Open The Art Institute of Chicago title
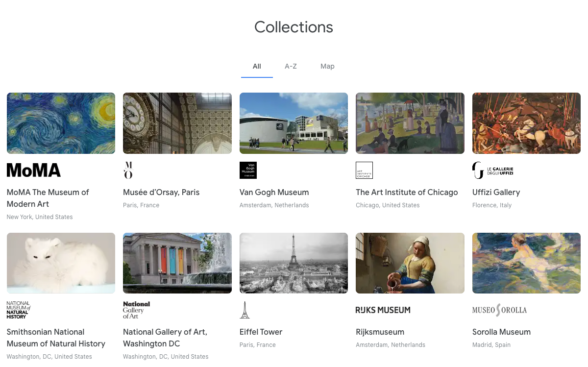Image resolution: width=588 pixels, height=367 pixels. pyautogui.click(x=407, y=192)
